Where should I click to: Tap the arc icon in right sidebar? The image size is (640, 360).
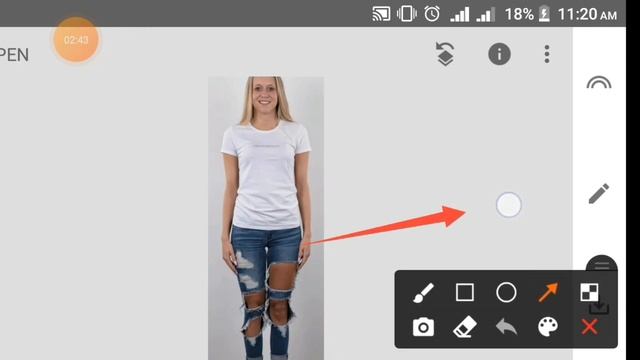599,83
